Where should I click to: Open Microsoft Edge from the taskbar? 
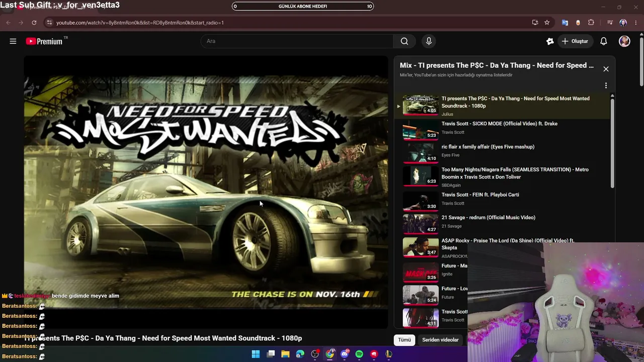pyautogui.click(x=300, y=354)
